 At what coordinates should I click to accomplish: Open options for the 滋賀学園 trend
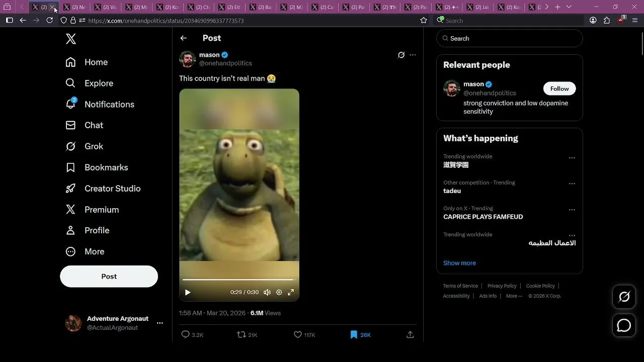tap(572, 158)
